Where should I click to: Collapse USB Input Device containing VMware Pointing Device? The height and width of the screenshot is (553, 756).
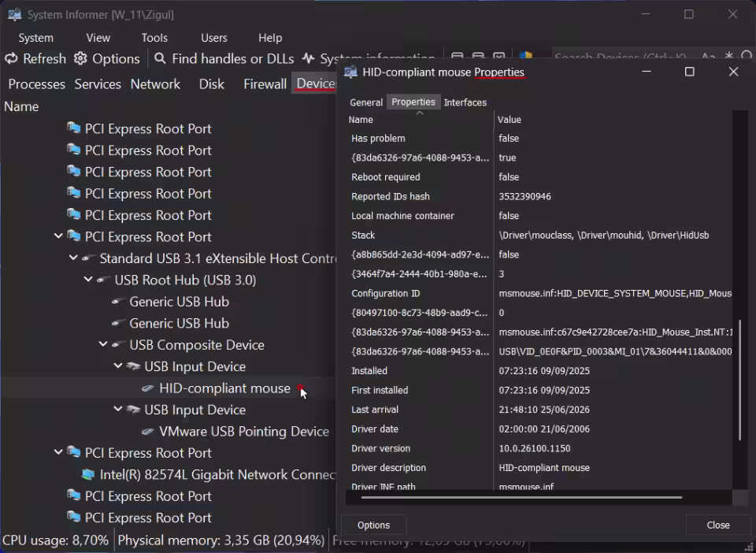click(x=118, y=410)
